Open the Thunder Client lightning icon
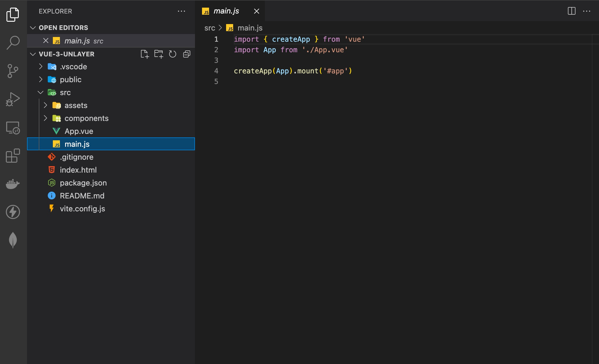 (x=13, y=212)
